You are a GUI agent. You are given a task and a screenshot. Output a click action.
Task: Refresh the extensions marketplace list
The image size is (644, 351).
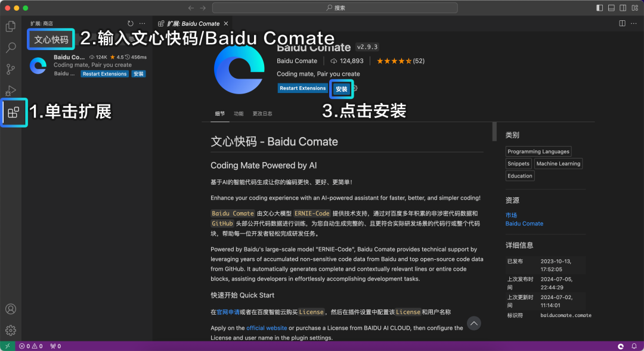(131, 23)
